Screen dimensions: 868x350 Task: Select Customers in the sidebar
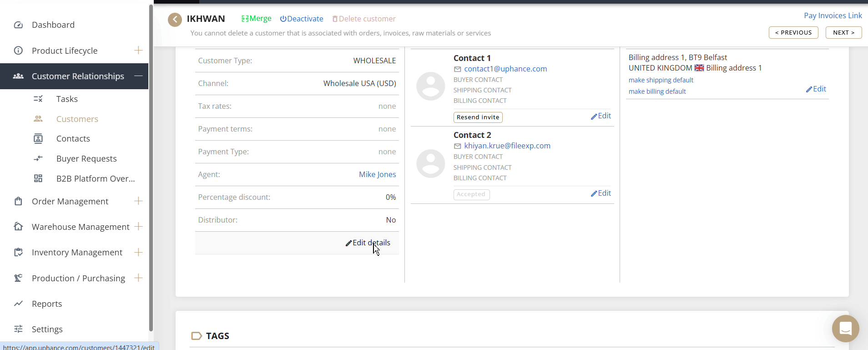click(77, 119)
